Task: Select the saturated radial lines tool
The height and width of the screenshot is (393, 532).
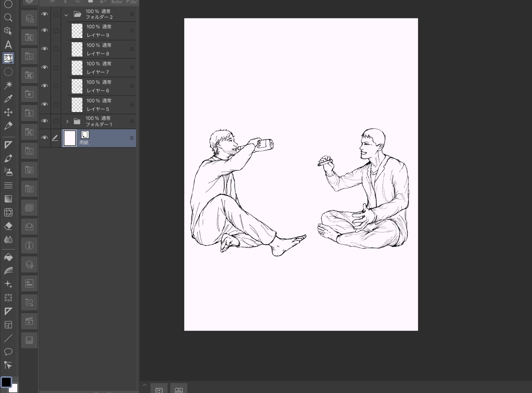Action: tap(8, 298)
